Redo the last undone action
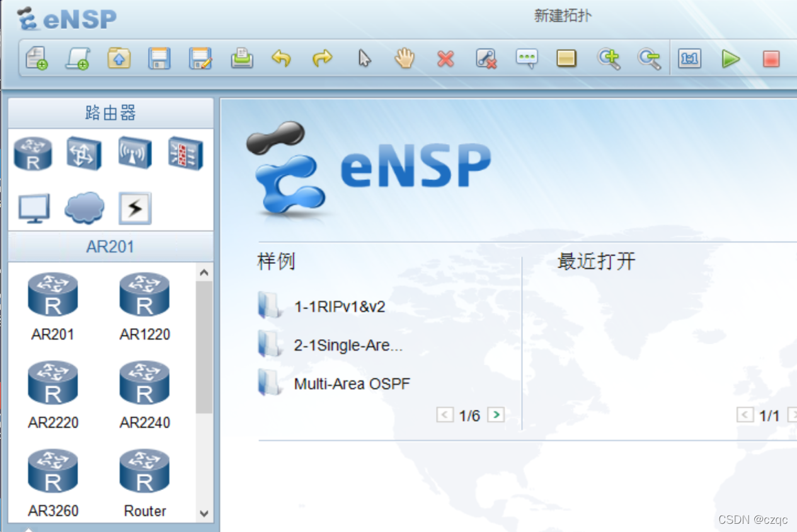This screenshot has height=532, width=797. (323, 59)
